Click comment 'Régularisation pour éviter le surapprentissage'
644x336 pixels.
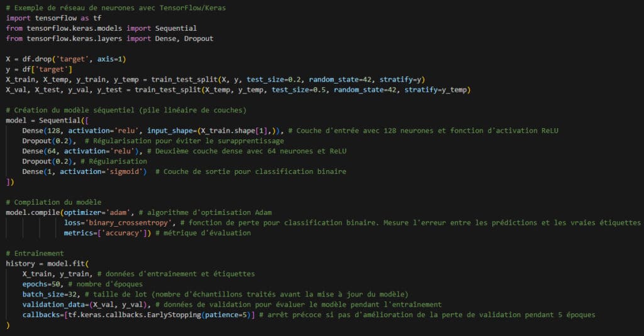pyautogui.click(x=189, y=141)
